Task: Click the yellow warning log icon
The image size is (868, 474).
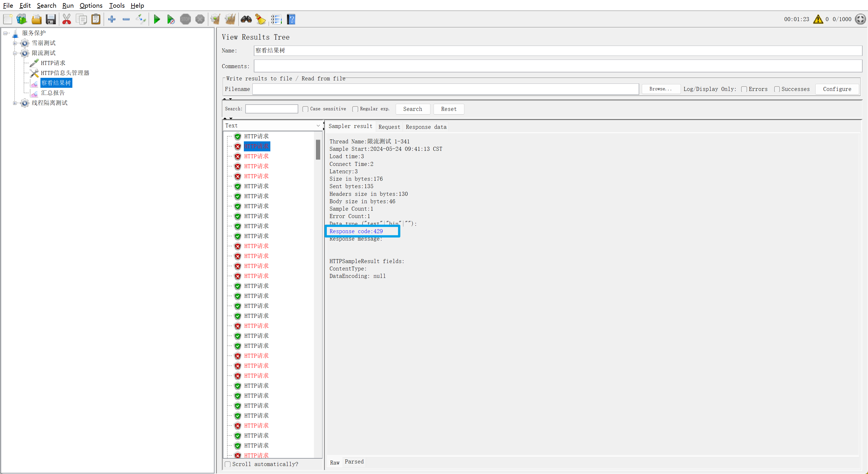Action: point(818,19)
